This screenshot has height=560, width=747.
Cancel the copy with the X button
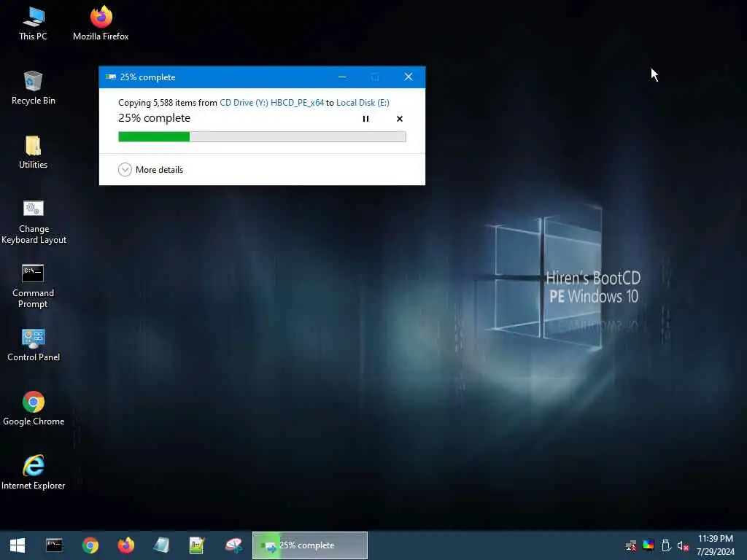pos(400,119)
